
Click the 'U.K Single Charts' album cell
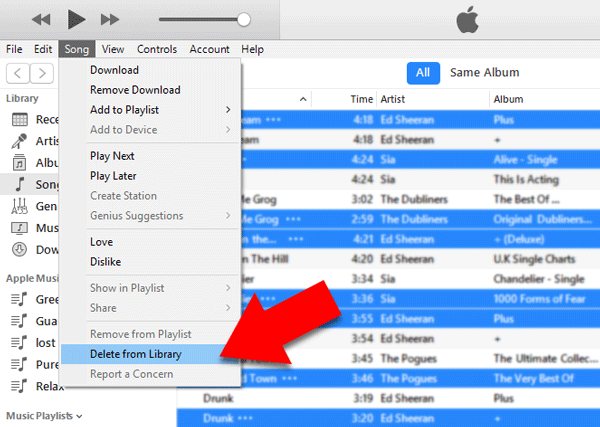tap(535, 259)
